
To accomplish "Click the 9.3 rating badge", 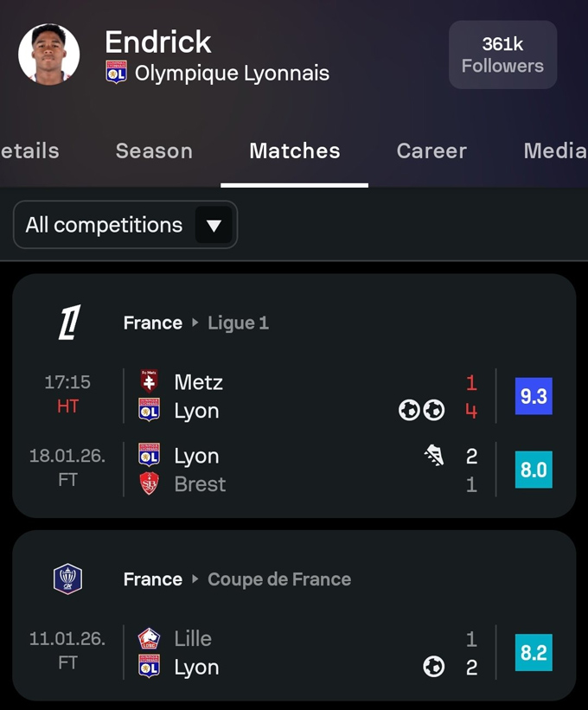I will point(533,396).
